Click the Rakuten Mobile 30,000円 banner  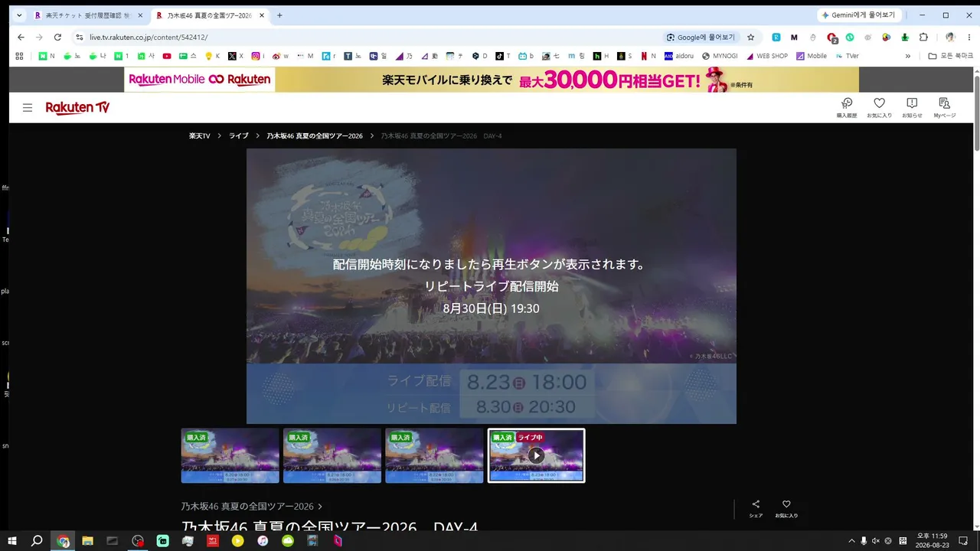click(x=492, y=80)
